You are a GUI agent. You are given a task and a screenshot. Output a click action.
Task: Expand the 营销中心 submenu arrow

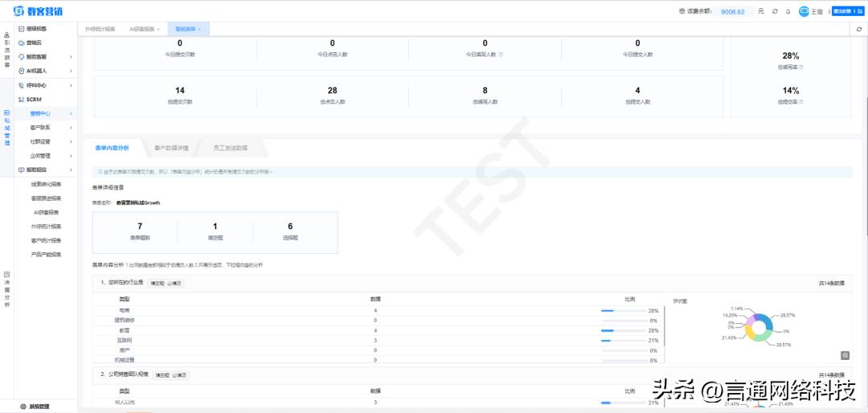tap(71, 113)
